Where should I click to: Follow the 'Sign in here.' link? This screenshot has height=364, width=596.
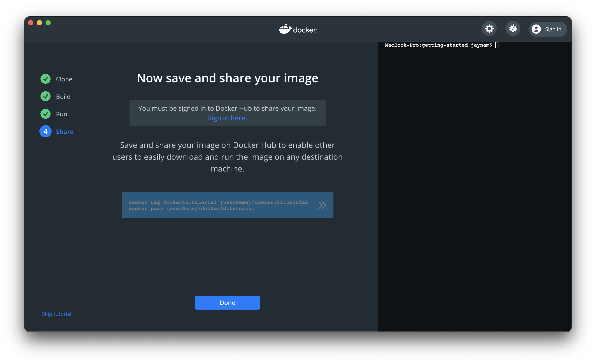click(227, 118)
